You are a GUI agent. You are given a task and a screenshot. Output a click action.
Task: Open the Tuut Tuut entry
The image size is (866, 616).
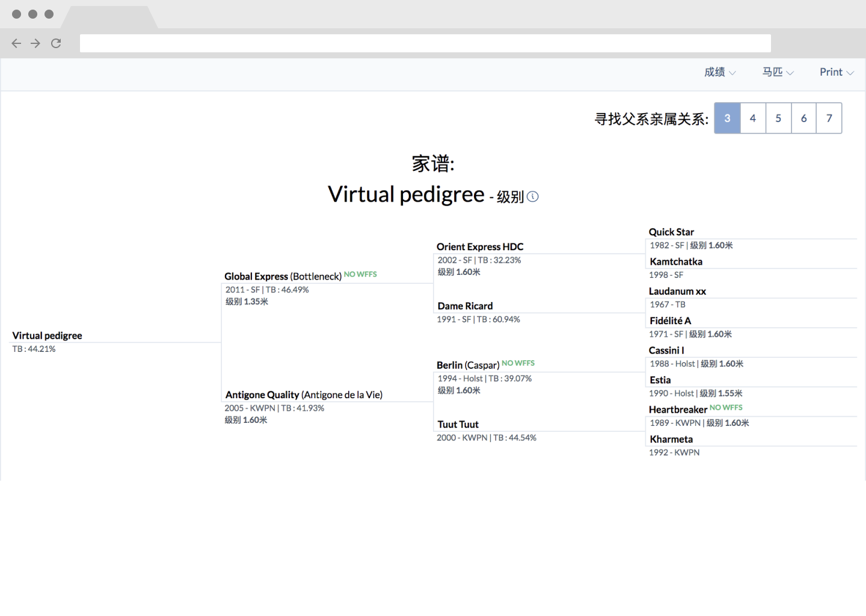pos(458,425)
